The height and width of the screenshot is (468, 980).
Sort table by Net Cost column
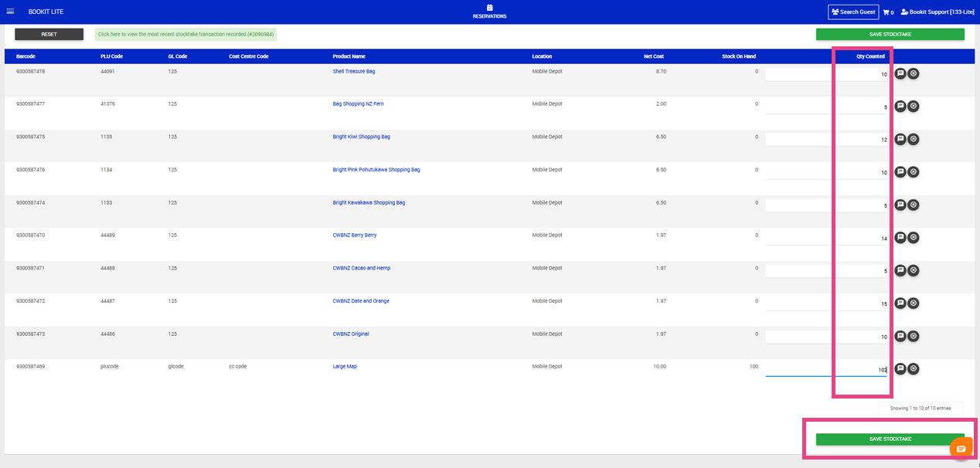click(x=654, y=56)
